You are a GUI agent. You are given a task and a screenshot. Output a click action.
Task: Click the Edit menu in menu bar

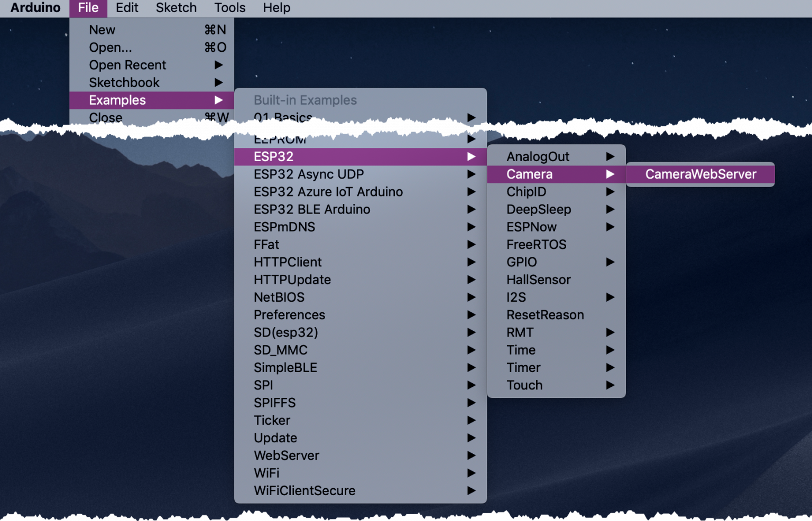point(127,8)
